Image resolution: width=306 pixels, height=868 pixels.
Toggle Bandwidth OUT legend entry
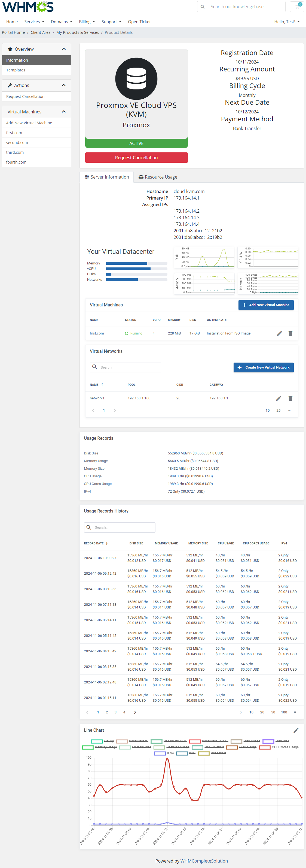pyautogui.click(x=169, y=741)
